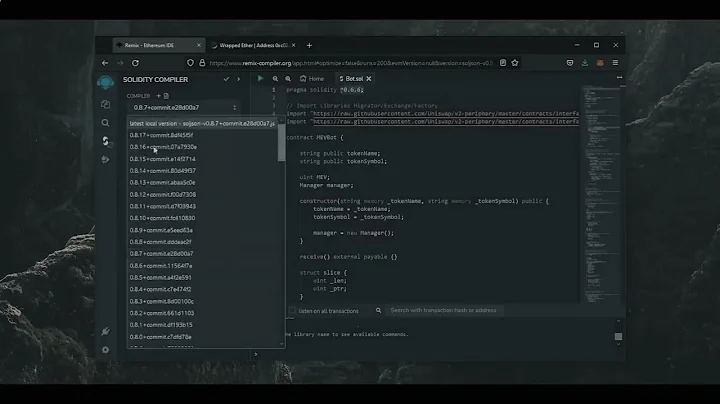This screenshot has height=404, width=720.
Task: Click the remix-compiler.org address bar
Action: [x=351, y=63]
